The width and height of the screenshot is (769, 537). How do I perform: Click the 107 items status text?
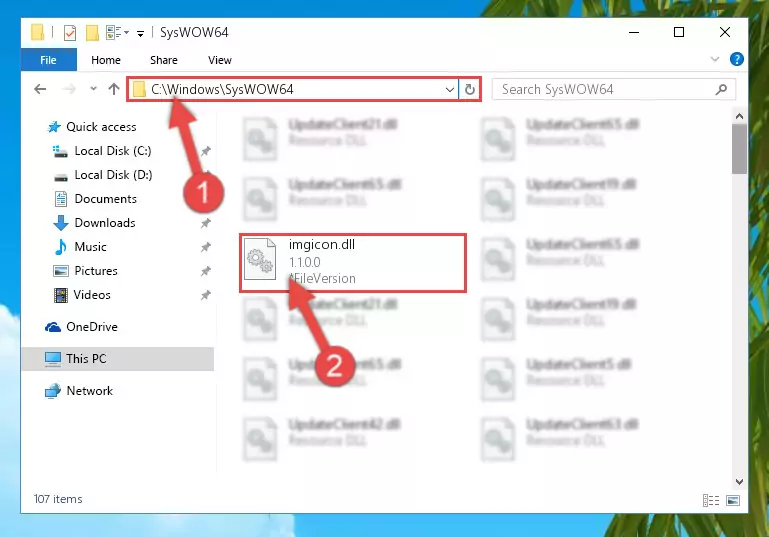coord(58,499)
